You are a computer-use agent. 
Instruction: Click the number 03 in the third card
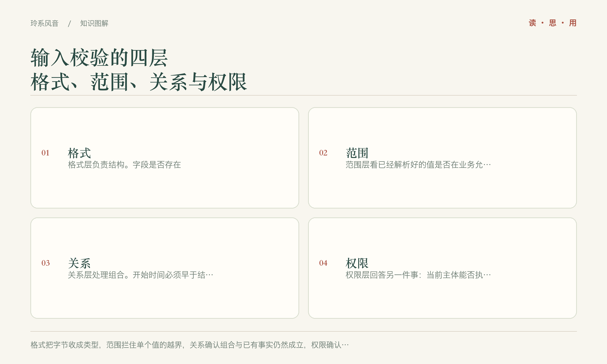point(46,263)
